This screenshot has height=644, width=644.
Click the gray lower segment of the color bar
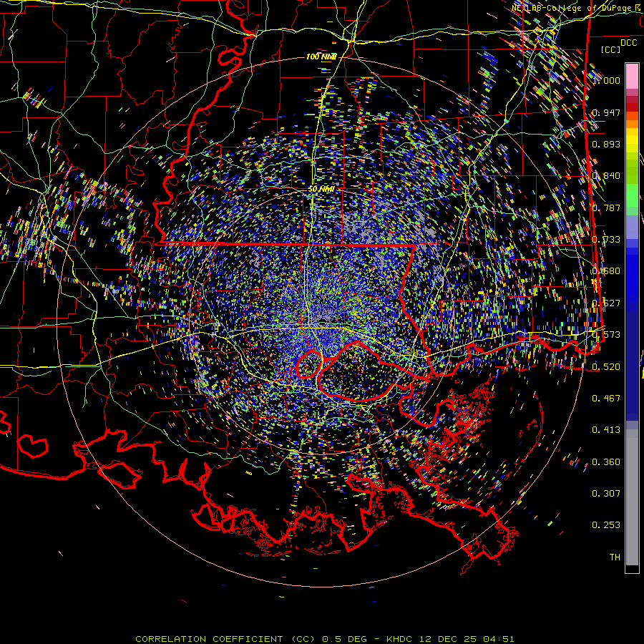(x=632, y=497)
